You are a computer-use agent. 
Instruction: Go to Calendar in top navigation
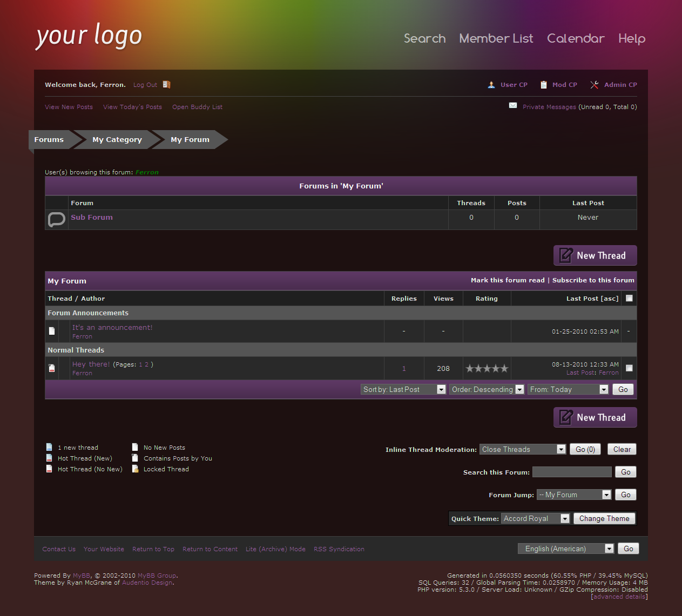(575, 38)
